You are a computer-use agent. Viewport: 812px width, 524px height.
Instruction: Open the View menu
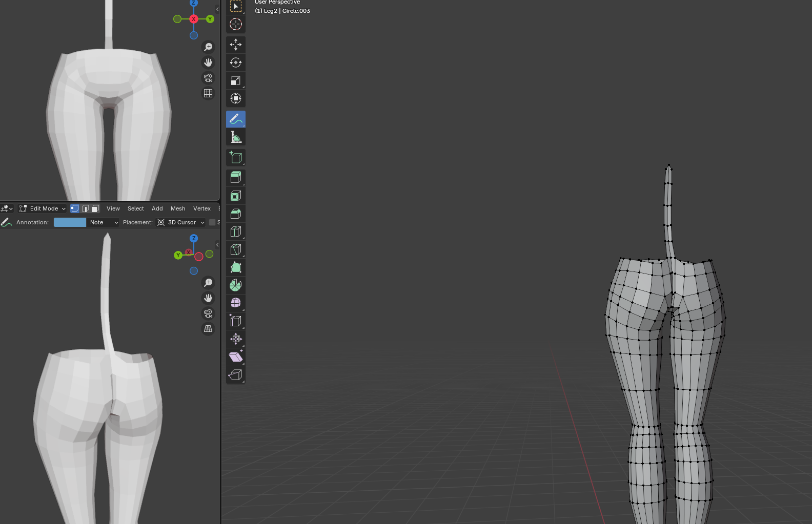113,208
